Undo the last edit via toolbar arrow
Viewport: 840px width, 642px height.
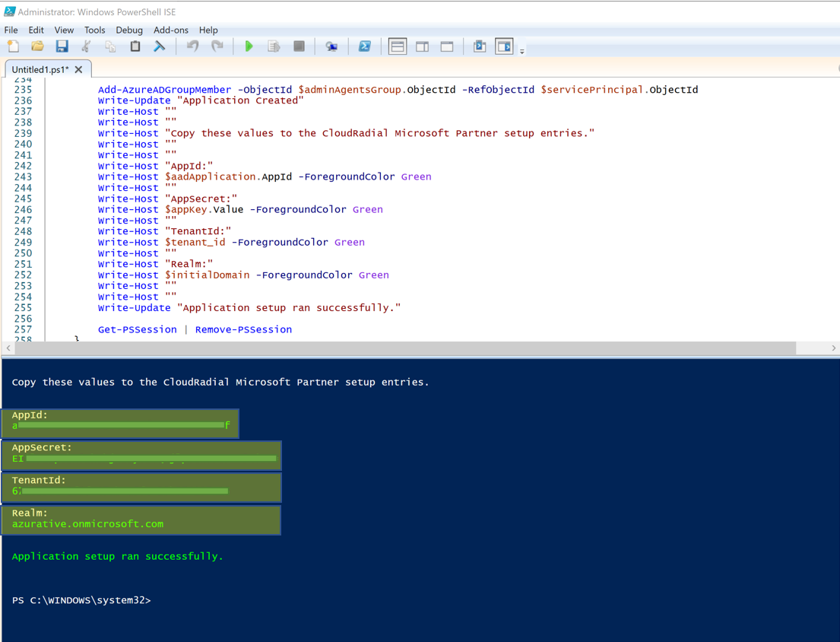[x=192, y=46]
